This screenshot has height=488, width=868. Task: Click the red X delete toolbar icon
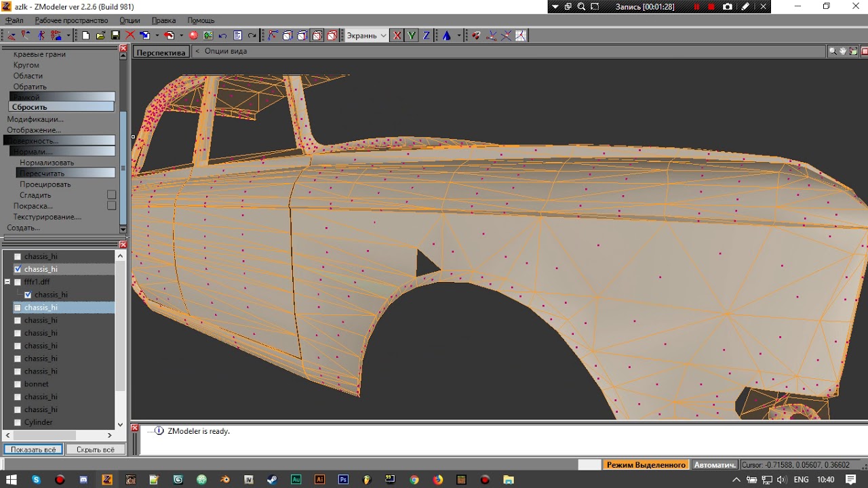pyautogui.click(x=130, y=35)
